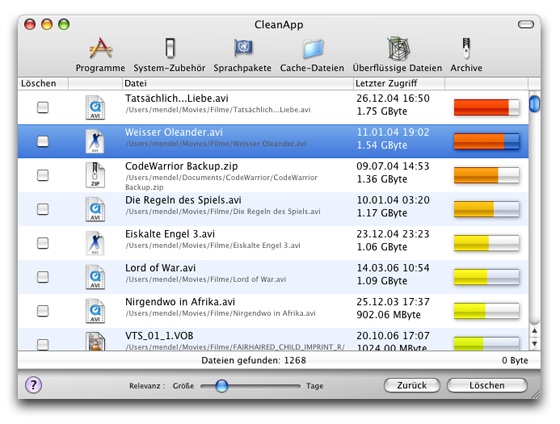Click AVI icon of Nirgendwo in Afrika.avi
Screen dimensions: 560x424
point(95,311)
